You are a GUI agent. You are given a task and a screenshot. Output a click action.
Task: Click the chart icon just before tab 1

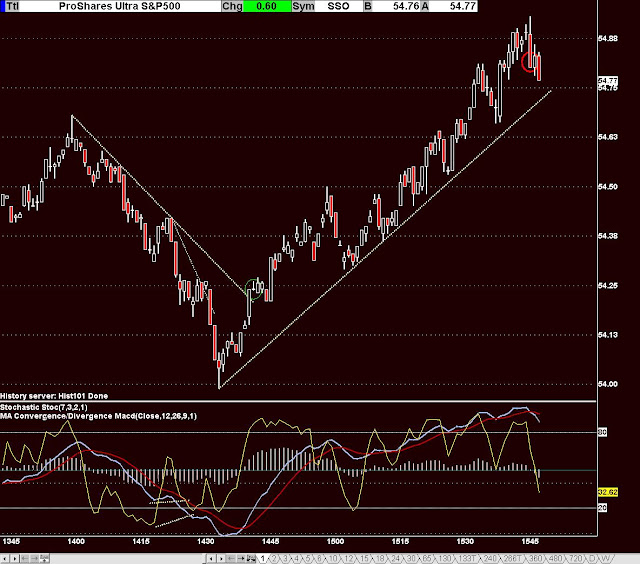coord(251,559)
